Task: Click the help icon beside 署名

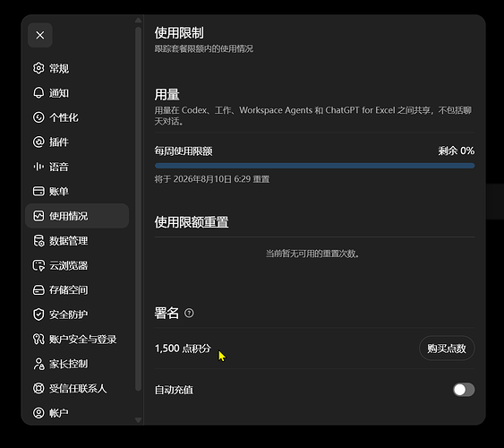Action: coord(189,313)
